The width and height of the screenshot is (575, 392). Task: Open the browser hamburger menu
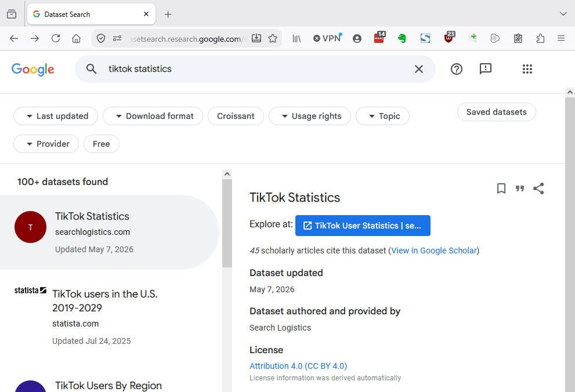point(561,38)
